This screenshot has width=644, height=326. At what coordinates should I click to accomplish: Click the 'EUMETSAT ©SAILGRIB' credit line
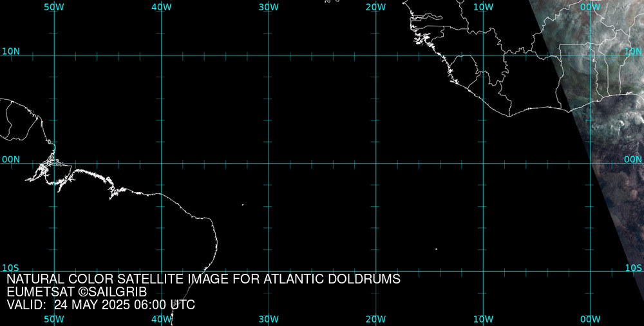77,292
